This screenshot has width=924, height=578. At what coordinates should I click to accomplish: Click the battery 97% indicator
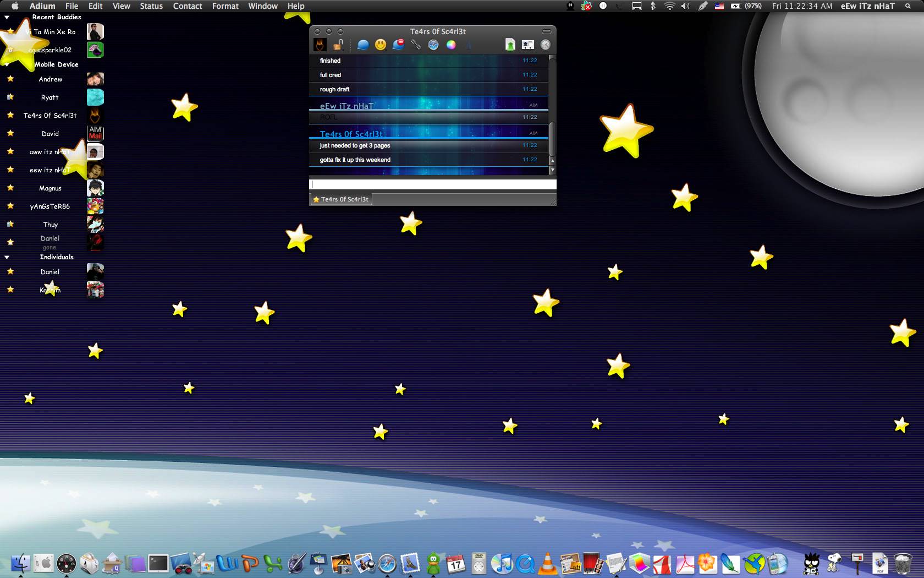pos(746,6)
